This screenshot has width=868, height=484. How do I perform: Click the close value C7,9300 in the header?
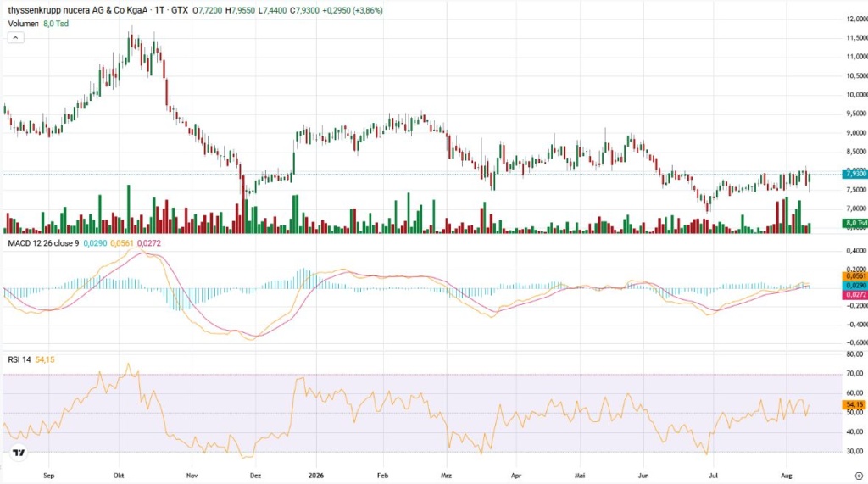(x=305, y=10)
